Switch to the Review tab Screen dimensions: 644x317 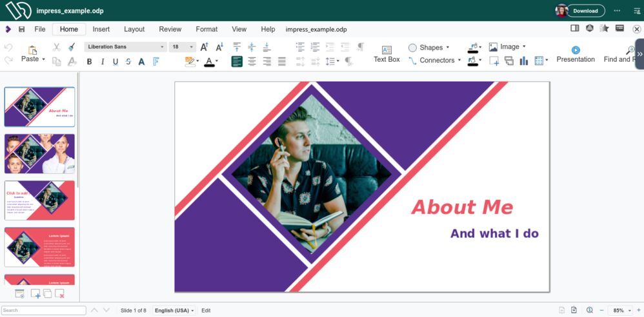(170, 30)
